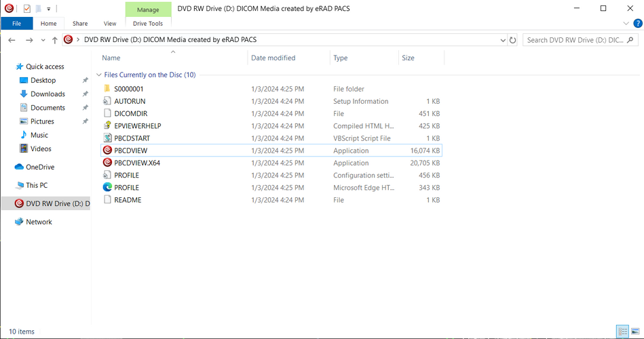
Task: Expand the ribbon with the chevron
Action: pos(626,24)
